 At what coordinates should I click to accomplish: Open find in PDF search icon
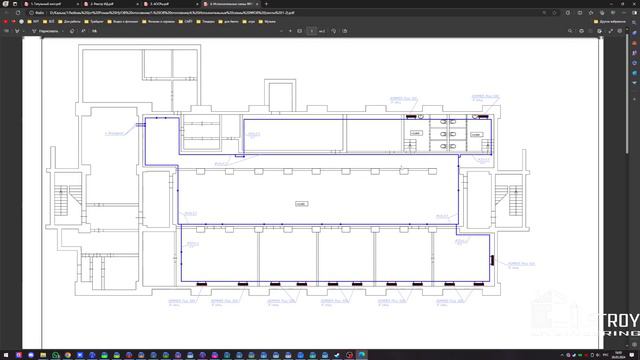pyautogui.click(x=570, y=31)
